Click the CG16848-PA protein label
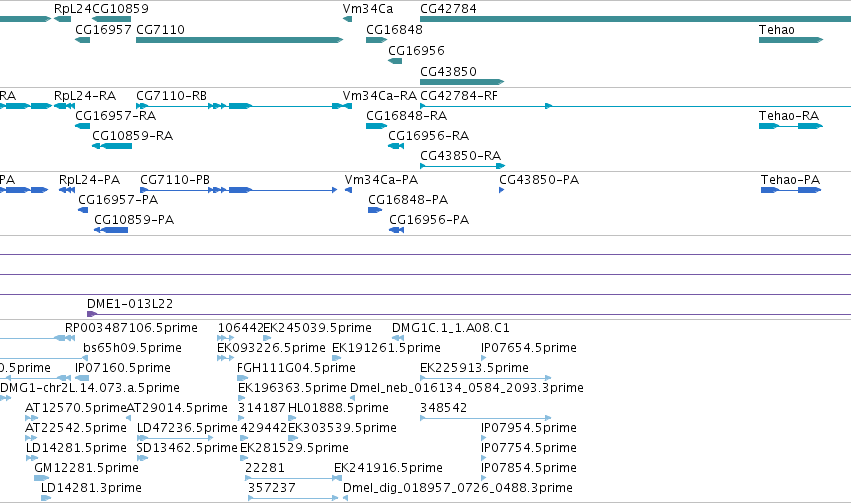The image size is (851, 503). click(408, 200)
